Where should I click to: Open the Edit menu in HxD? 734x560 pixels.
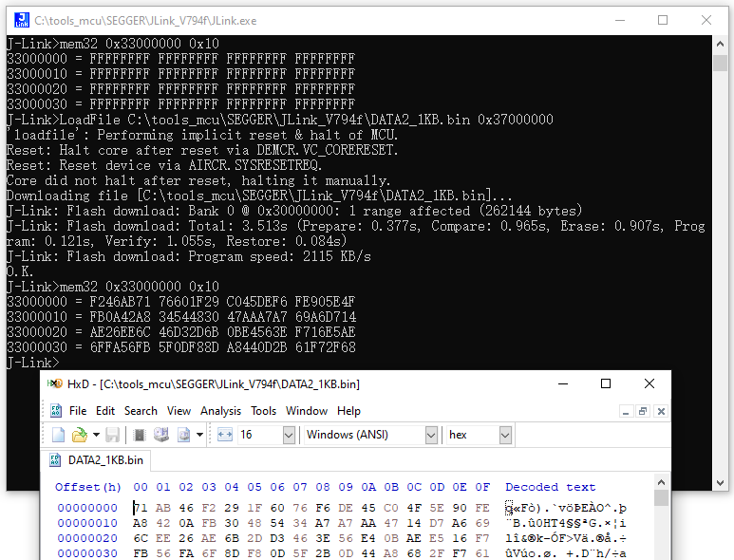click(x=105, y=411)
